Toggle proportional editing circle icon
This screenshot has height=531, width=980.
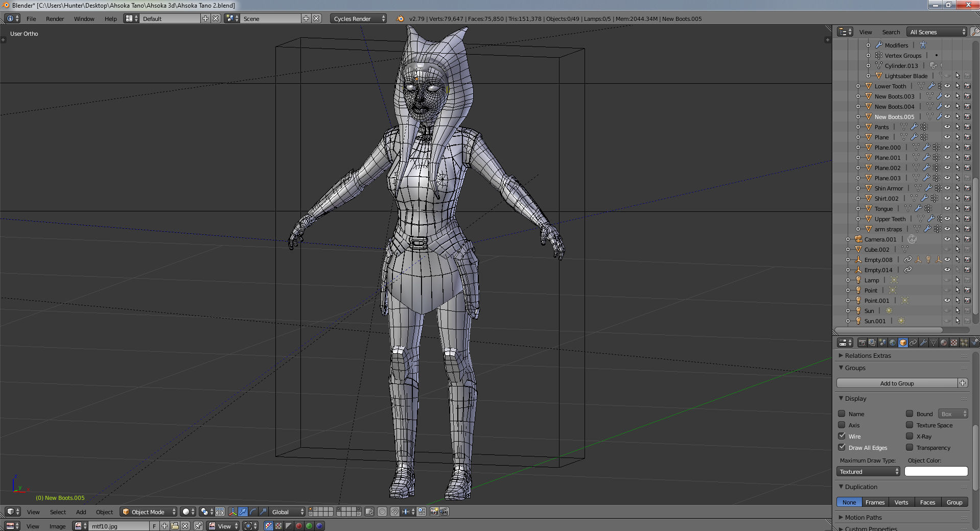tap(382, 512)
